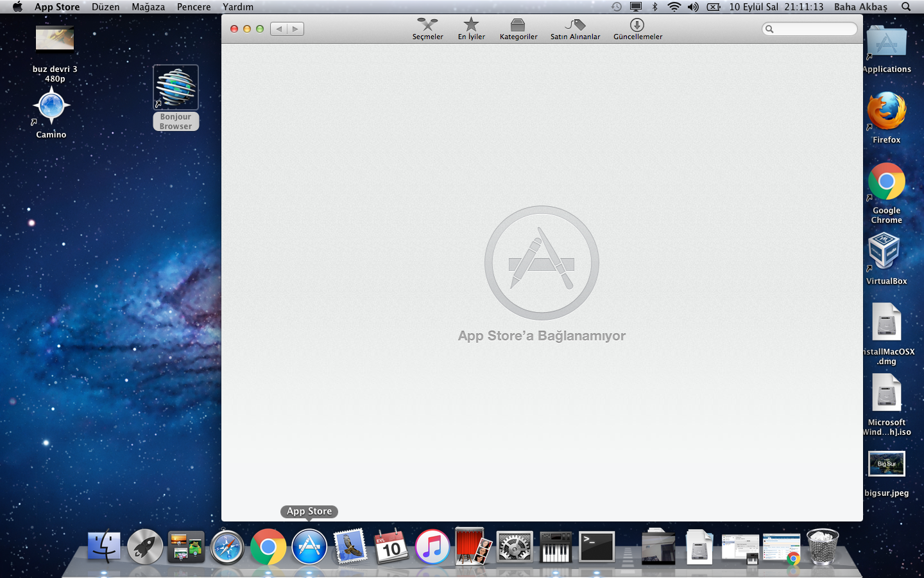The height and width of the screenshot is (578, 924).
Task: Launch Terminal from the Dock
Action: click(597, 547)
